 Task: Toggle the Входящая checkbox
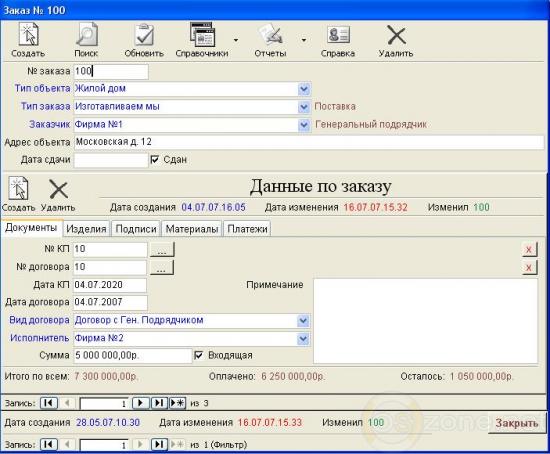pyautogui.click(x=199, y=355)
